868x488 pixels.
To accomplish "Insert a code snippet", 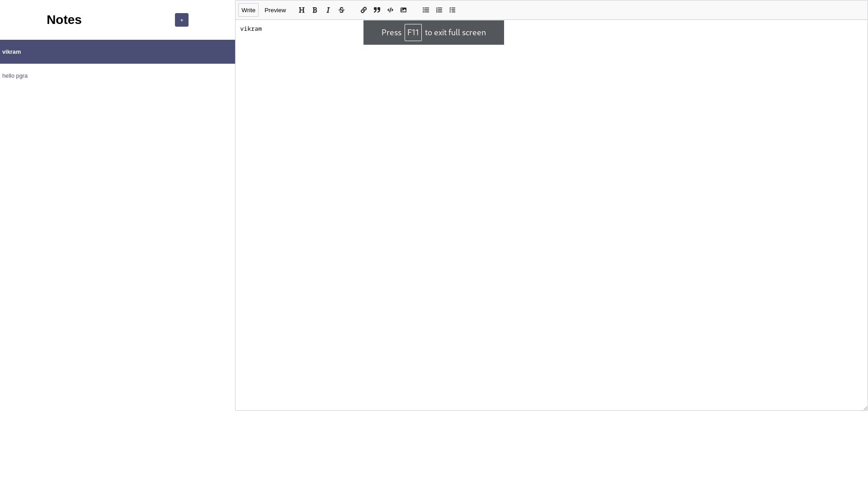I will coord(390,10).
